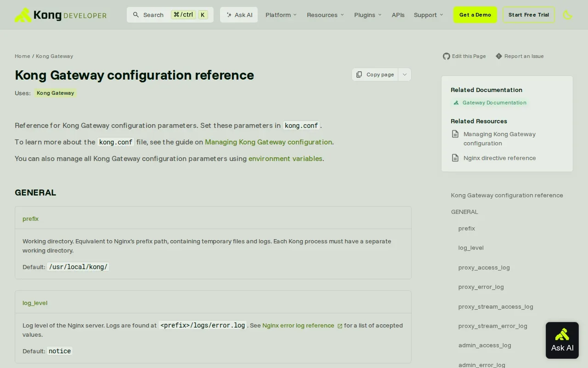Screen dimensions: 588x368
Task: Click the search magnifier icon
Action: coord(136,15)
